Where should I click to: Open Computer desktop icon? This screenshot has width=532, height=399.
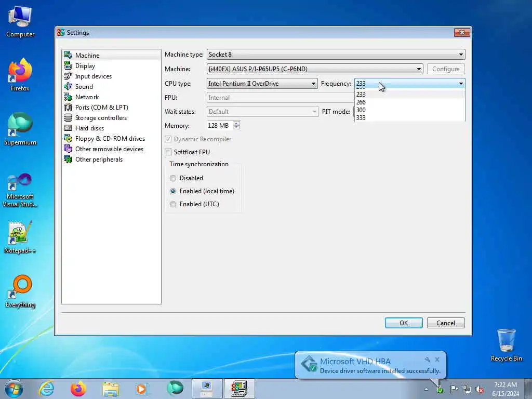pos(20,21)
